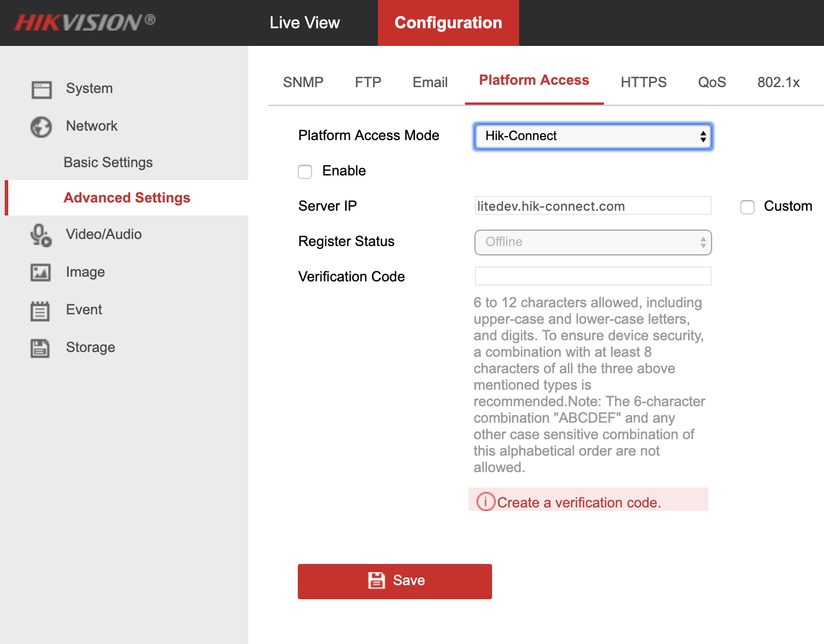Click the Image picture icon
This screenshot has width=824, height=644.
41,273
